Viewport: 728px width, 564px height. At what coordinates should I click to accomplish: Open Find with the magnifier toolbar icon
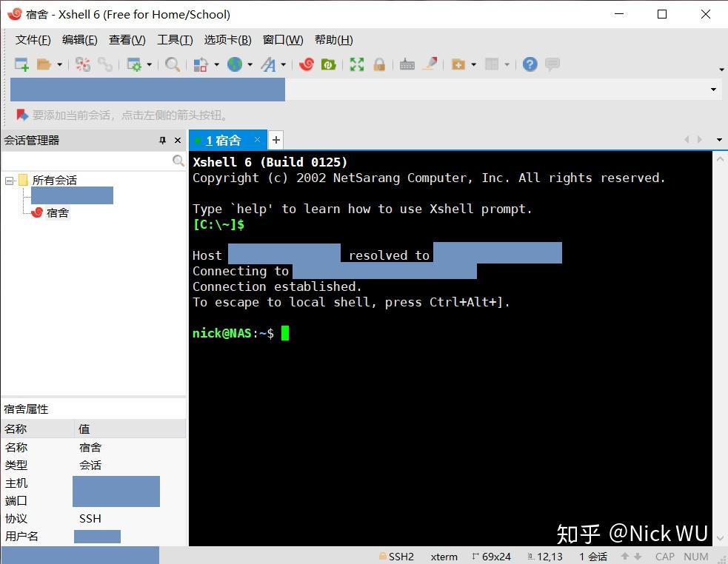coord(173,64)
